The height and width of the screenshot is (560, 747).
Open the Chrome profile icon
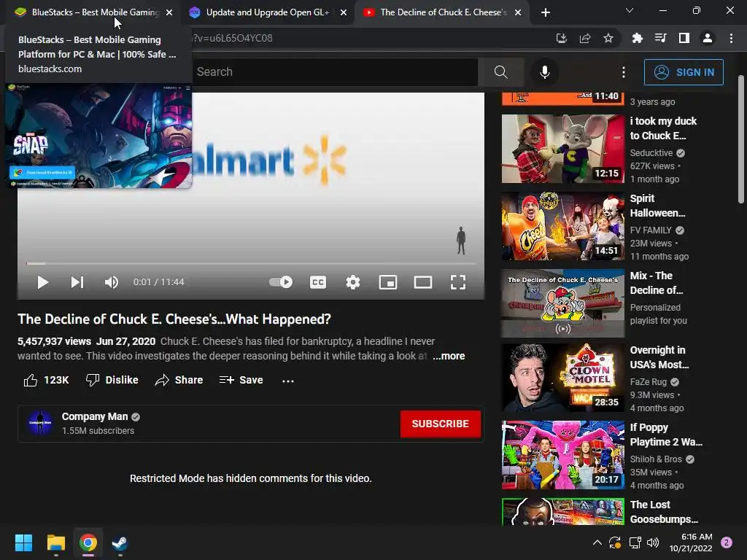(x=708, y=39)
